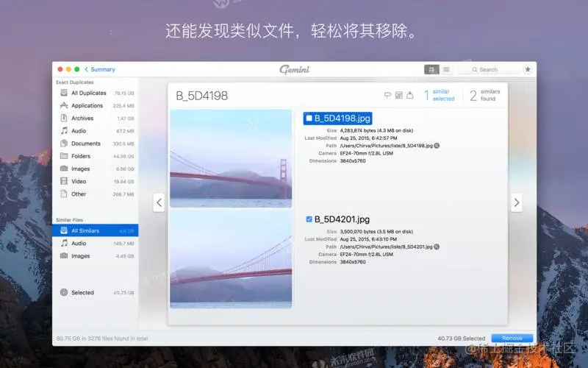
Task: Switch to list view mode
Action: pos(446,69)
